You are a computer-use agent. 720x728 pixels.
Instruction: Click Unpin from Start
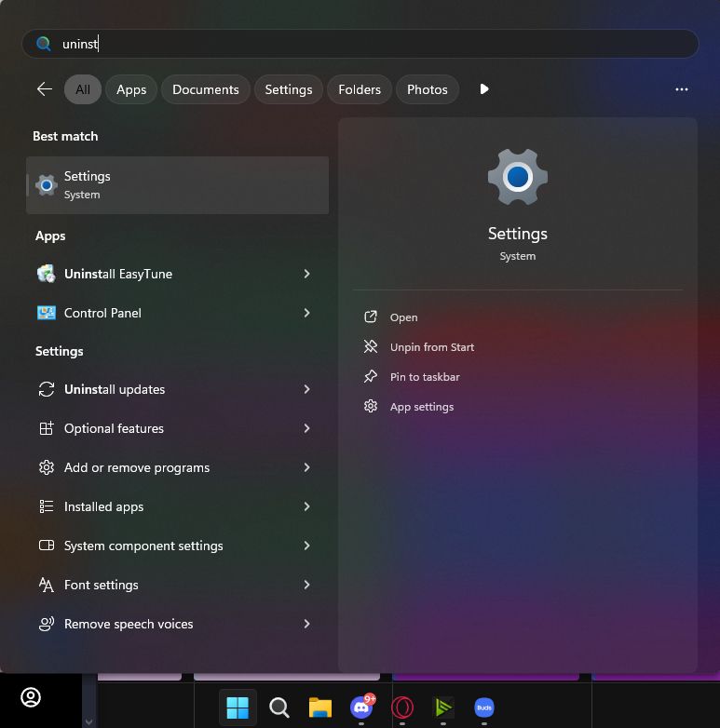coord(432,347)
